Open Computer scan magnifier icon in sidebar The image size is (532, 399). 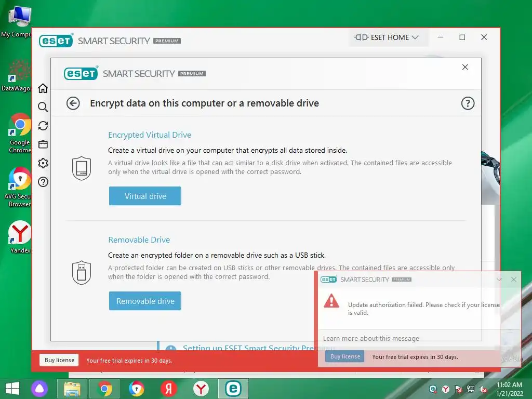coord(43,107)
